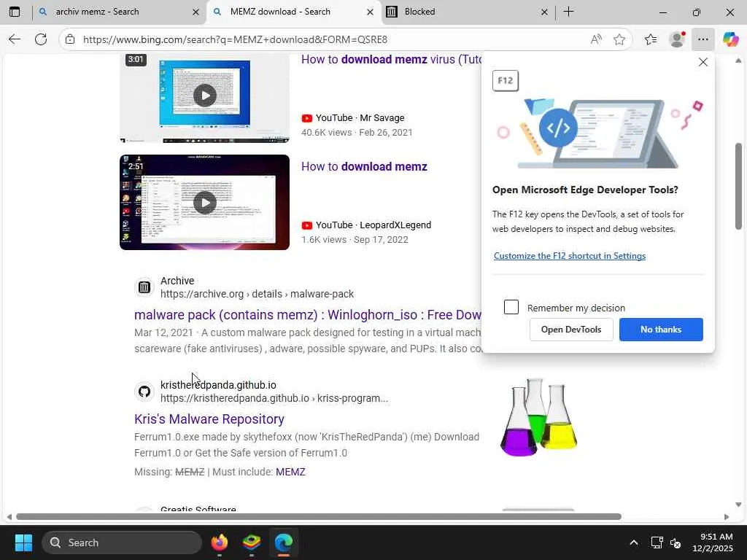The height and width of the screenshot is (560, 747).
Task: Click the GitHub favicon for kristheredpanda
Action: pyautogui.click(x=144, y=392)
